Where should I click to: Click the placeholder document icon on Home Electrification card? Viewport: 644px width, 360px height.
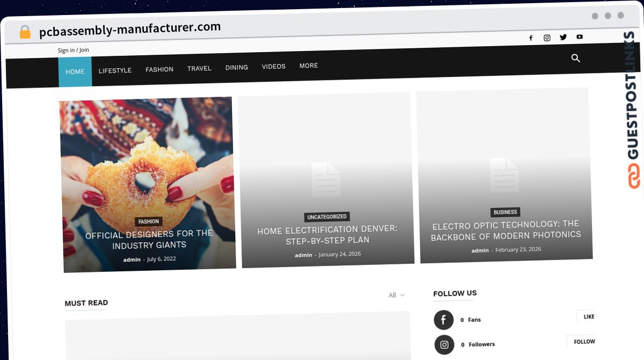(x=326, y=179)
